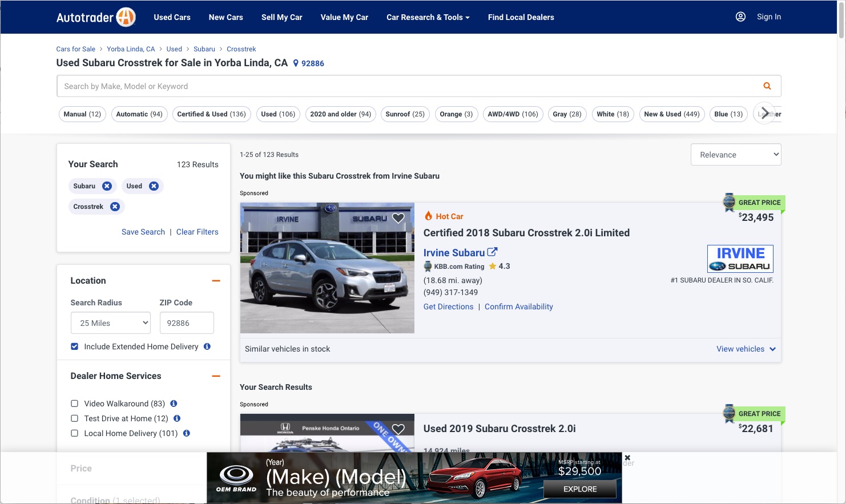
Task: Open the Search Radius dropdown
Action: 111,323
